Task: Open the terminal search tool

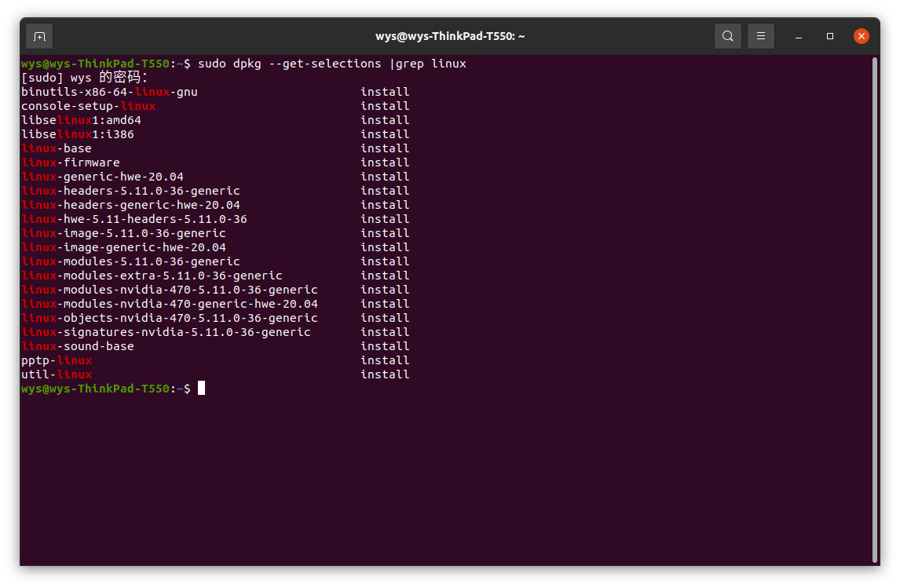Action: 727,36
